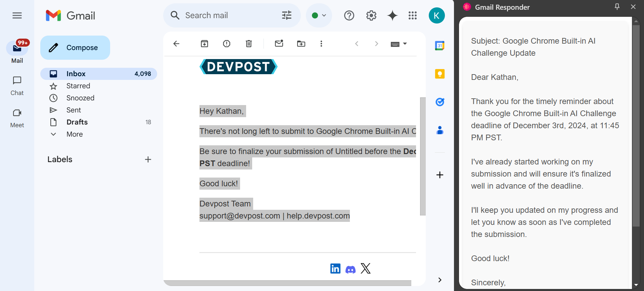Screen dimensions: 644x291
Task: Mark email as unread
Action: coord(279,44)
